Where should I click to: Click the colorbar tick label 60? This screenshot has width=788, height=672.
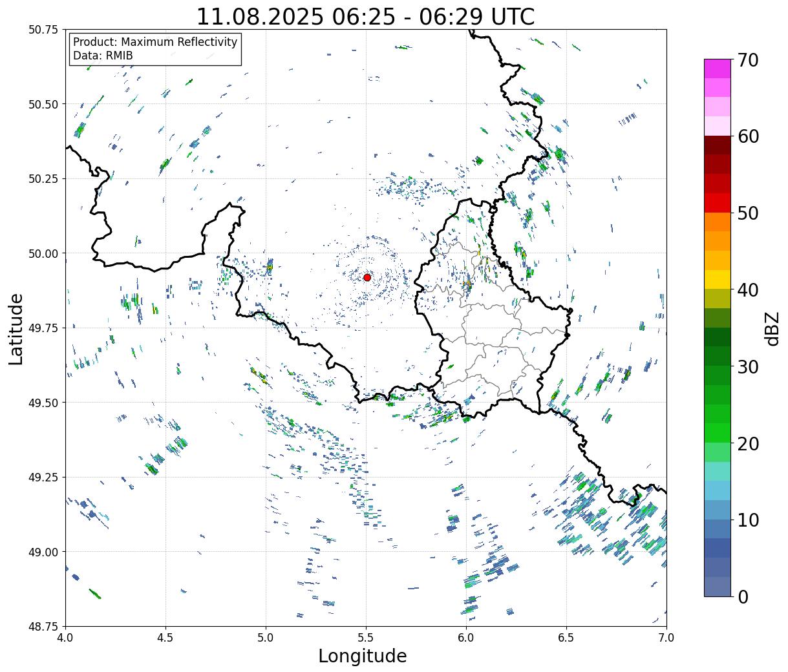(x=747, y=136)
